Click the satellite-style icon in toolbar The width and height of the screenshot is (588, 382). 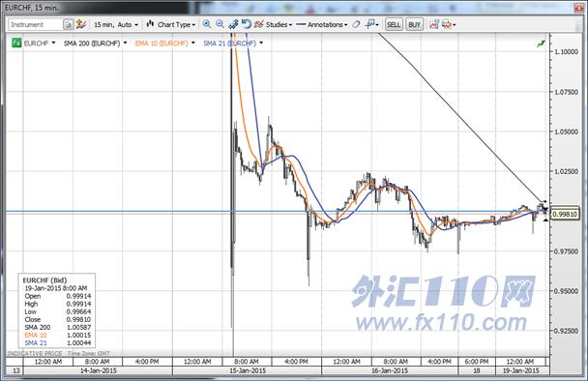[233, 24]
